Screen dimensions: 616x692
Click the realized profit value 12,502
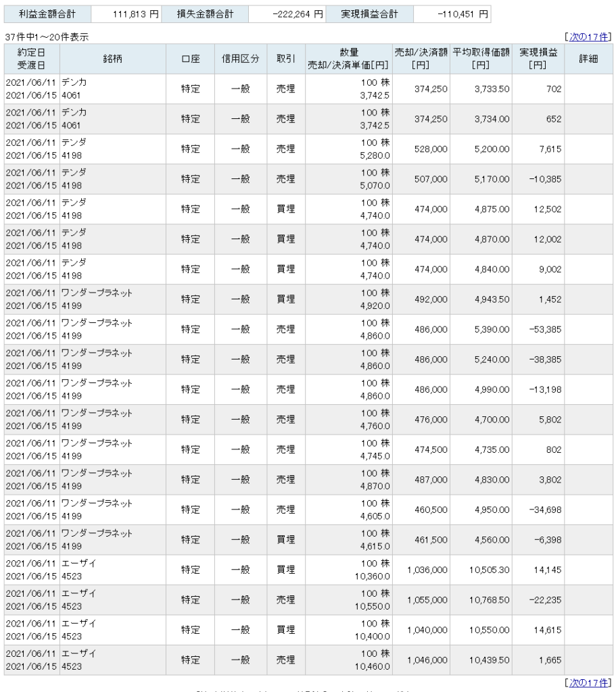(x=548, y=209)
